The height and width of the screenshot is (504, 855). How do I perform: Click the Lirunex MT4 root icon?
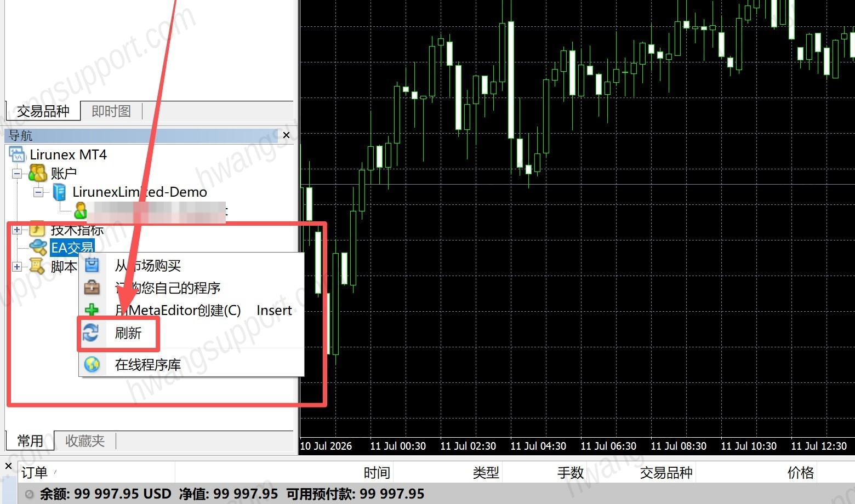[x=17, y=154]
